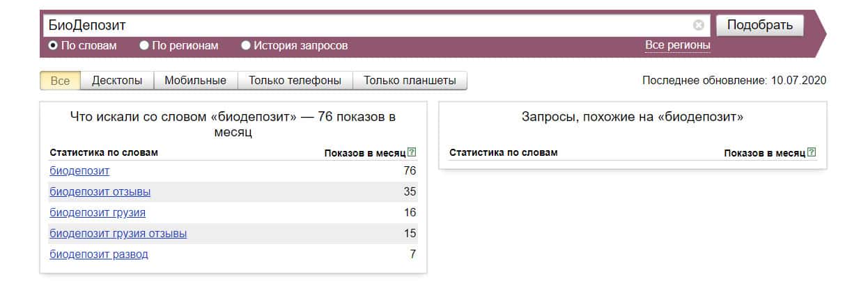Switch to the "Только телефоны" tab
Screen dimensions: 868x281
point(295,81)
